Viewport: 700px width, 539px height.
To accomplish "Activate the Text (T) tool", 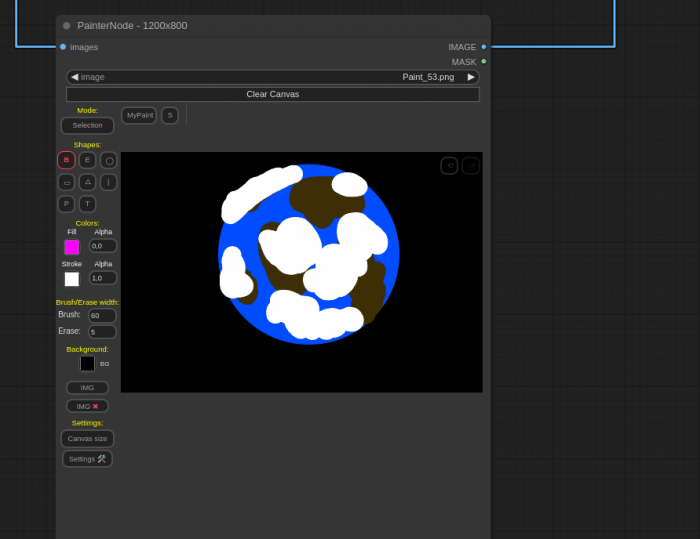I will point(87,204).
